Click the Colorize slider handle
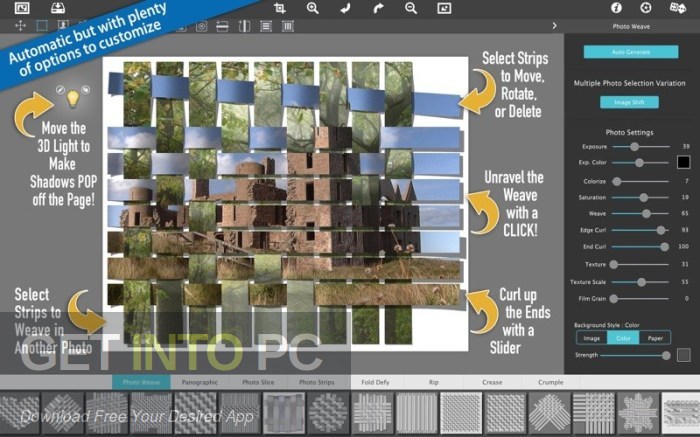The image size is (700, 437). click(617, 181)
